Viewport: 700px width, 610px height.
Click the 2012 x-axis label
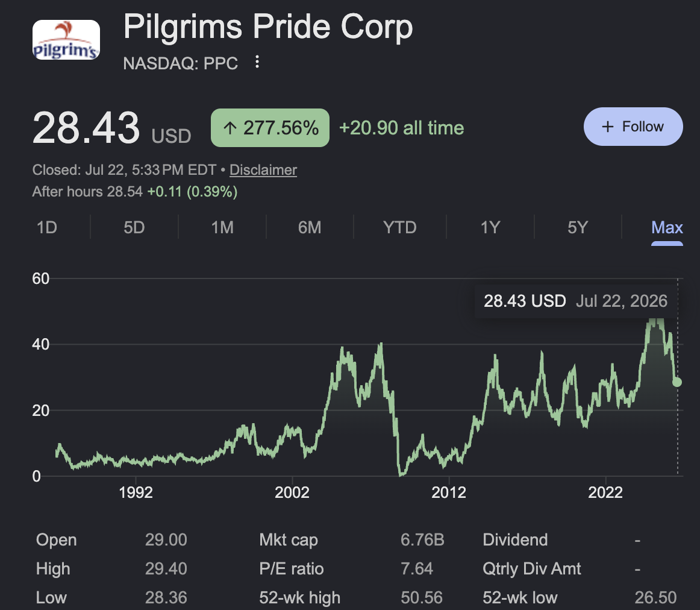(x=449, y=492)
